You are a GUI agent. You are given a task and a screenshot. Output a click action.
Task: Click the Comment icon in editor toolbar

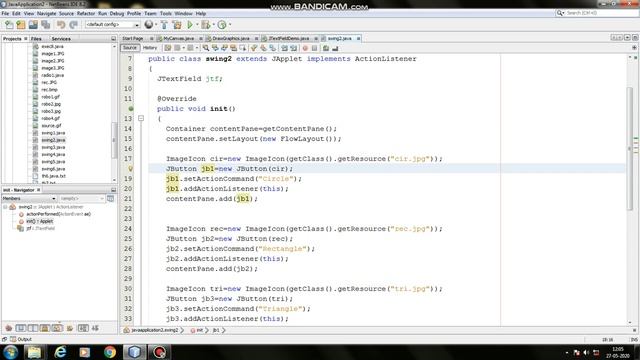[x=326, y=48]
